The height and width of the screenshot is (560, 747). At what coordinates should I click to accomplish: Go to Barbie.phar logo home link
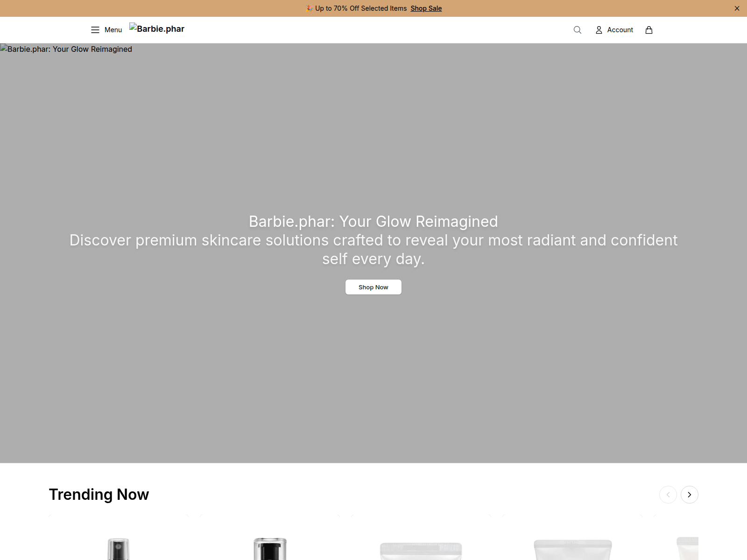[x=157, y=29]
